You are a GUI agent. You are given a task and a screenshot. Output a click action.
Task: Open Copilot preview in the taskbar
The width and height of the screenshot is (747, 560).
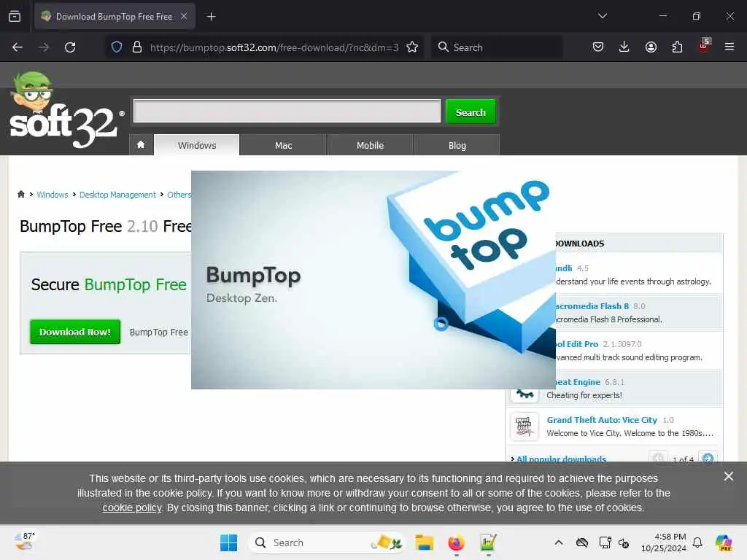tap(724, 542)
